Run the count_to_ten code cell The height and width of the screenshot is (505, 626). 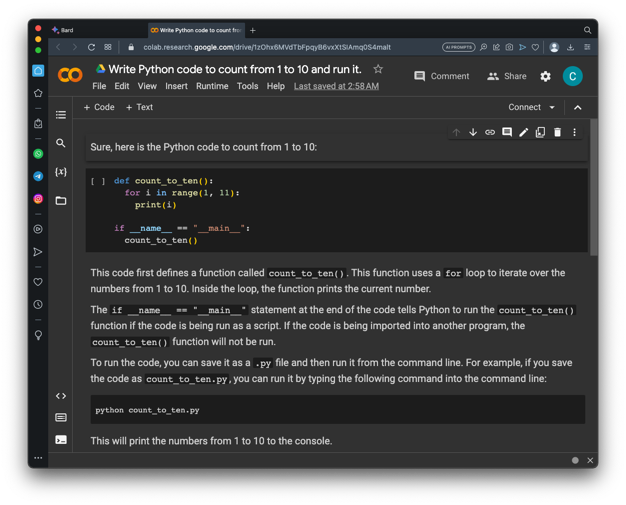point(98,182)
